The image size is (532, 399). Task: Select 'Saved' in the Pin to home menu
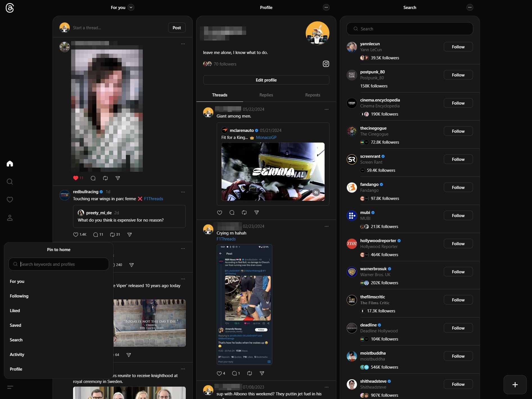coord(15,325)
